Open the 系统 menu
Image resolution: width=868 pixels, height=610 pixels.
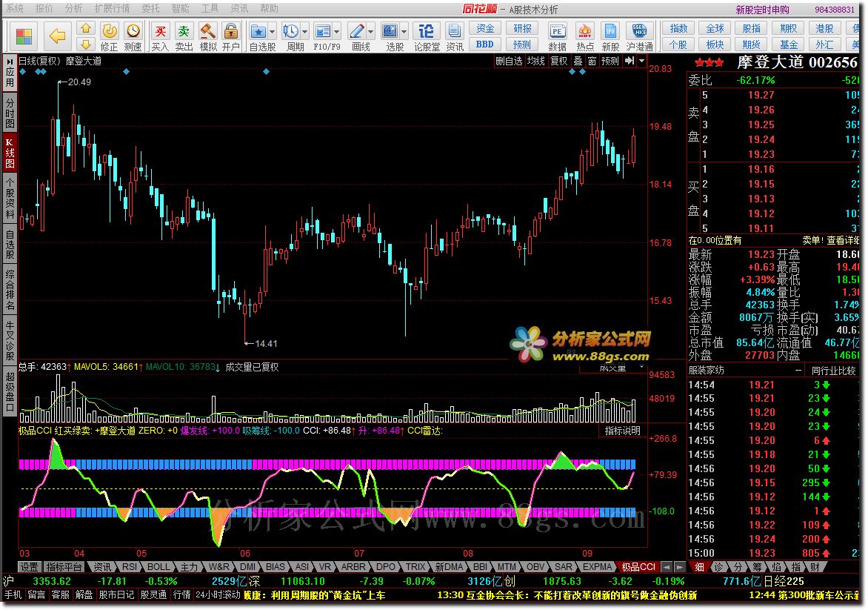(x=14, y=8)
